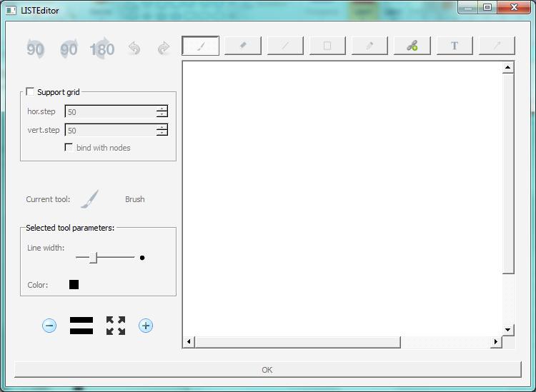The image size is (536, 392).
Task: Enable the Support grid checkbox
Action: coord(30,91)
